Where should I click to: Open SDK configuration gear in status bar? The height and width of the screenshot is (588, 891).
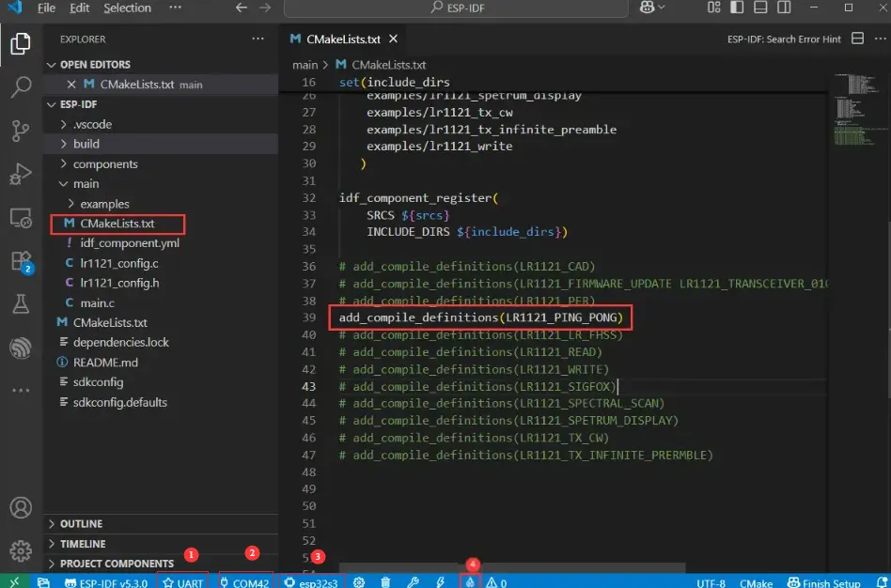point(358,582)
